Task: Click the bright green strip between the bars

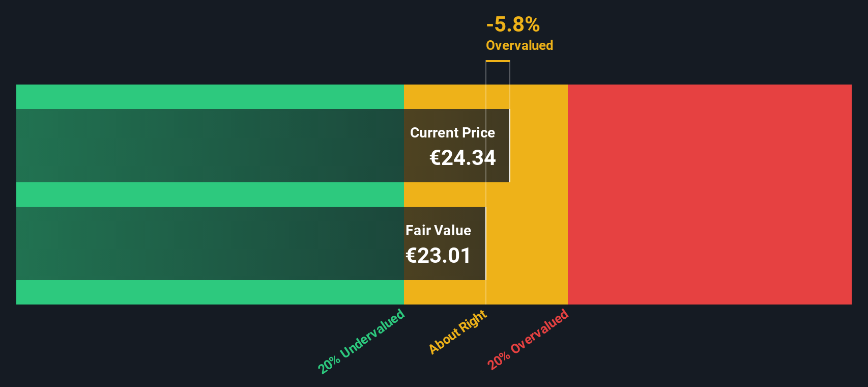Action: coord(210,195)
